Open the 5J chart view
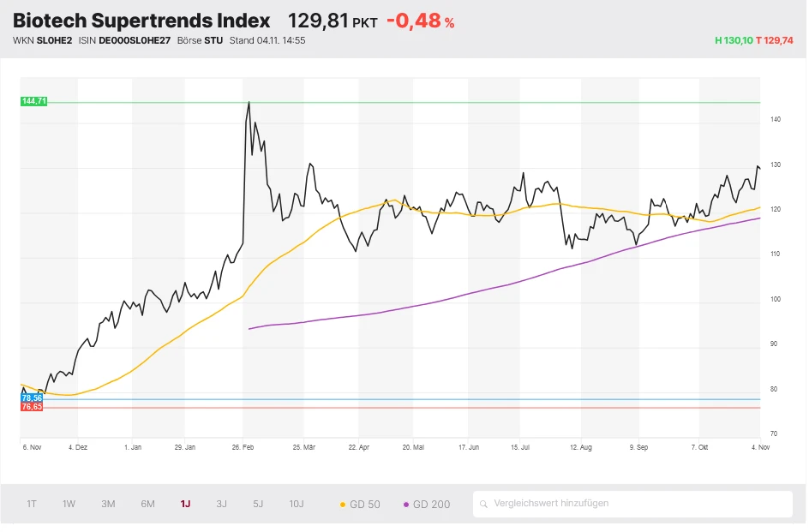The image size is (809, 532). coord(257,505)
